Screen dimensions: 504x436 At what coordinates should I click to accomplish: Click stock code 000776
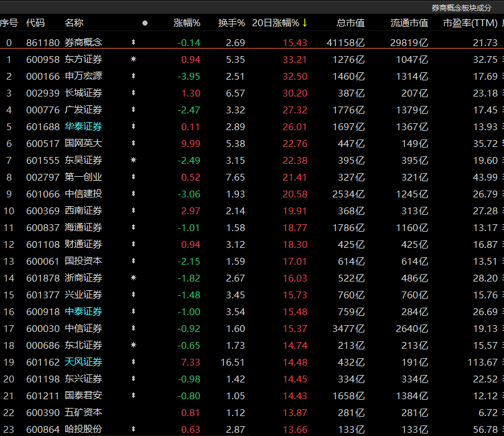point(43,110)
